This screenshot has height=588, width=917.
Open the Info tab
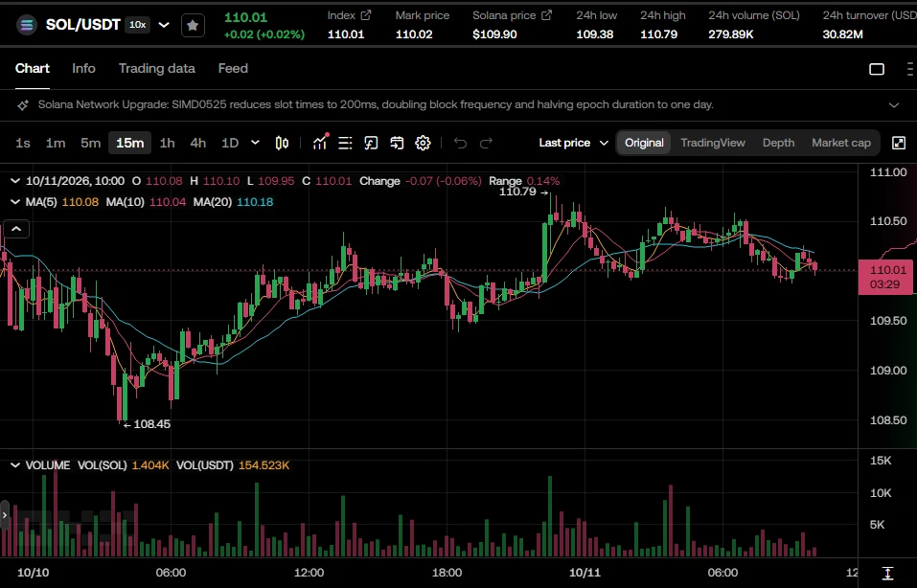pos(83,69)
